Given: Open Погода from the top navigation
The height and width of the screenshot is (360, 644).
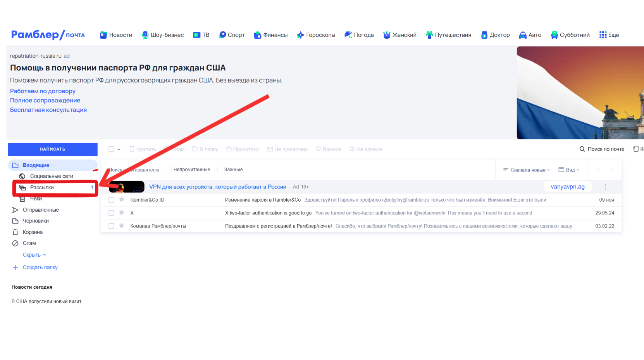Looking at the screenshot, I should (x=359, y=35).
